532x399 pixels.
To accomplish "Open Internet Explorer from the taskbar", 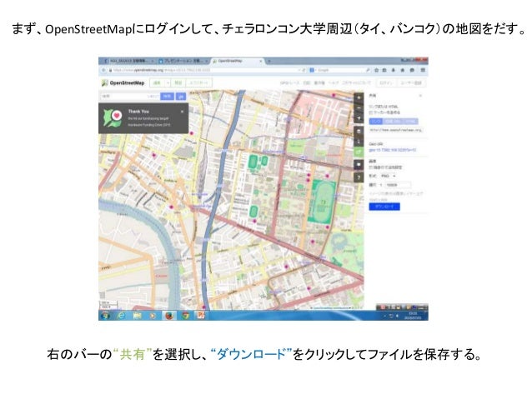I will 121,316.
